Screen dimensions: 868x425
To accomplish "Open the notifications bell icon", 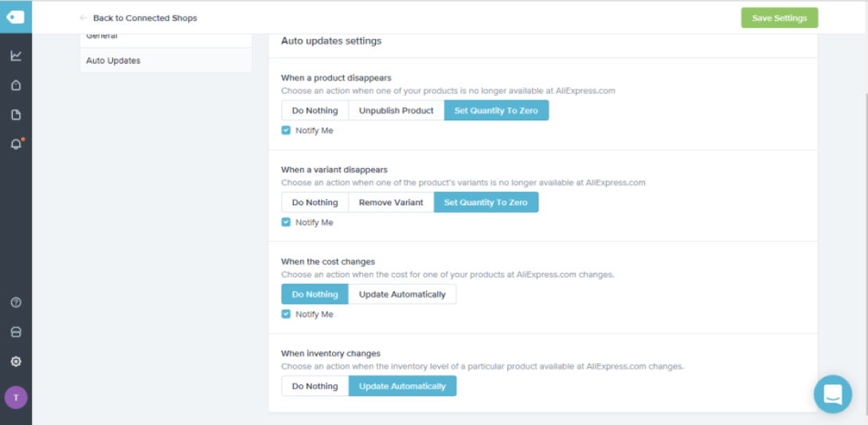I will (16, 144).
